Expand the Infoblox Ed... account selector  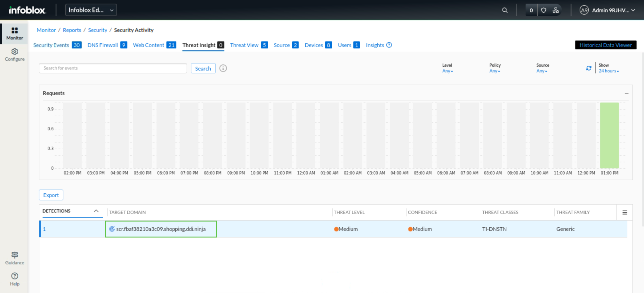(91, 10)
